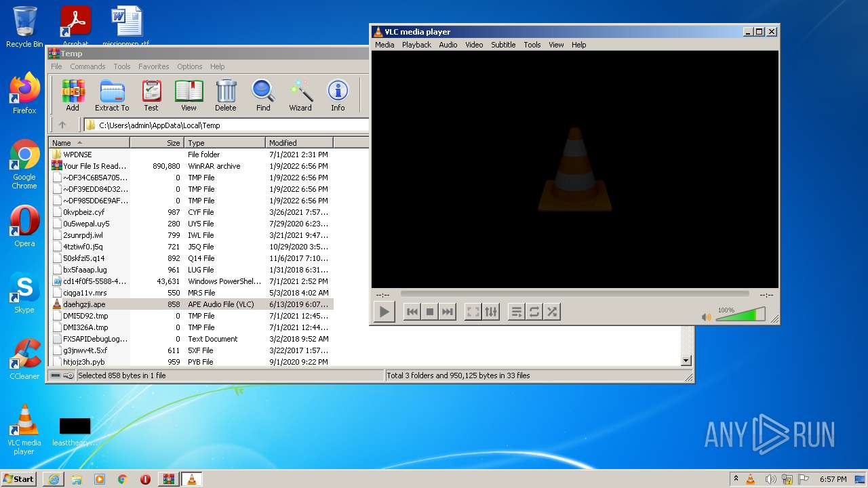Stop playback in VLC
The image size is (868, 488).
pos(429,312)
